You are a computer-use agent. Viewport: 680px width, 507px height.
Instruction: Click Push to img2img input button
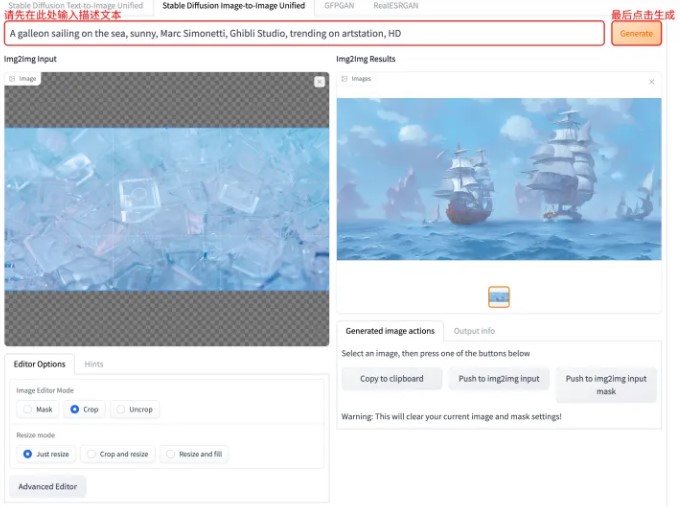[499, 379]
